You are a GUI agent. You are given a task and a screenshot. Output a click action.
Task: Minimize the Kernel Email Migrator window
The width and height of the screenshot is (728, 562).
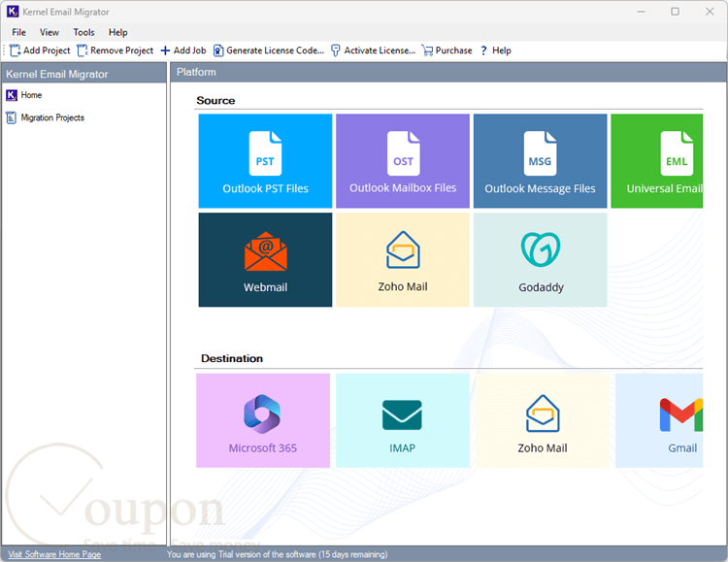click(x=642, y=12)
